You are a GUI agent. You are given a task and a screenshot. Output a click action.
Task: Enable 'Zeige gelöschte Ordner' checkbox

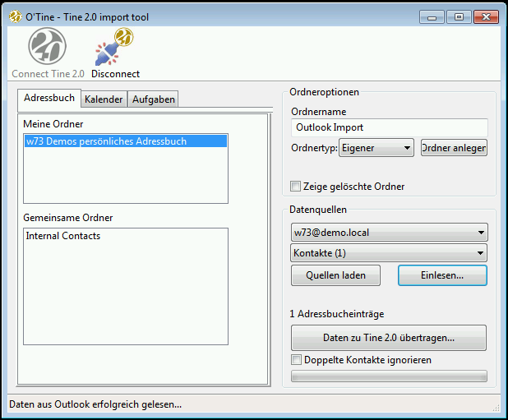(x=296, y=187)
